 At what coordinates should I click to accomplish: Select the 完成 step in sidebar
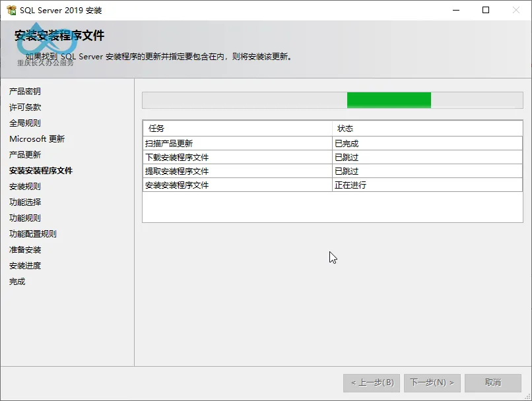click(17, 282)
